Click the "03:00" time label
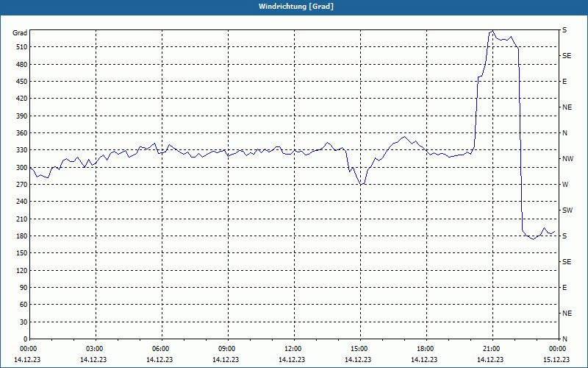The image size is (588, 368). 96,349
